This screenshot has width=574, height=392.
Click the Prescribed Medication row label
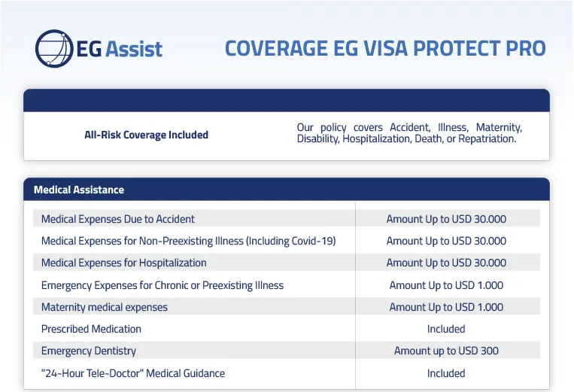(x=91, y=329)
